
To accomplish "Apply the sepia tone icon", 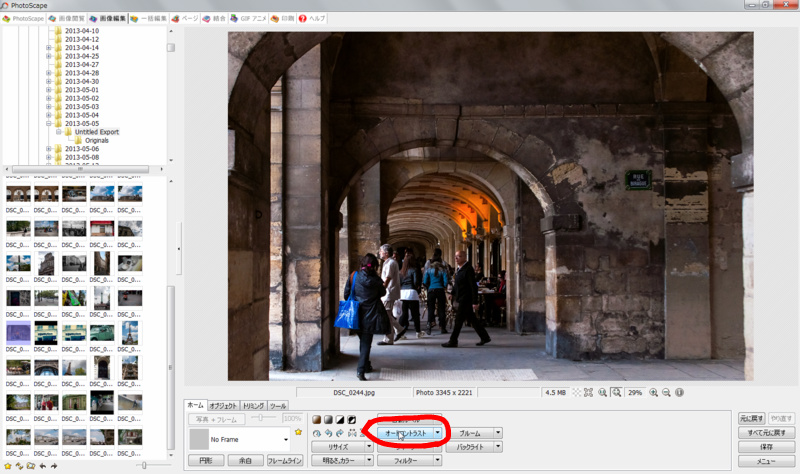I will tap(317, 419).
